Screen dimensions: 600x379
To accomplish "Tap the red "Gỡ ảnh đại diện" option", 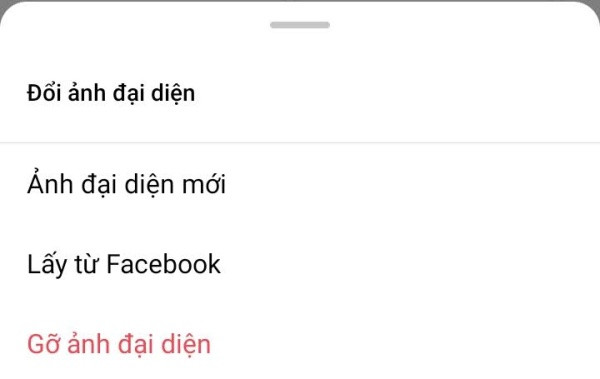I will pyautogui.click(x=300, y=343).
